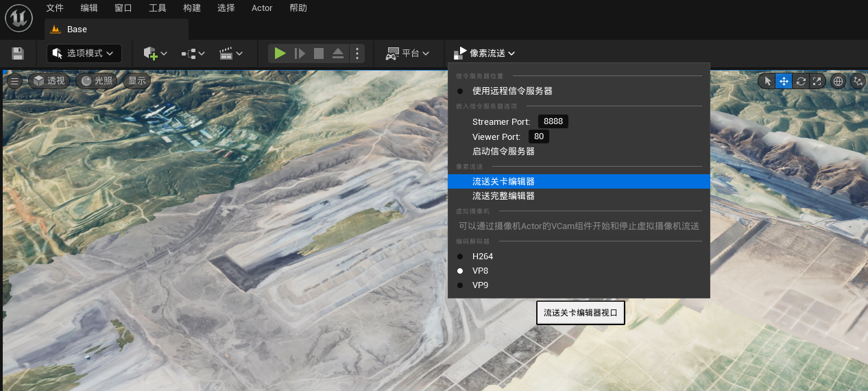Open the viewport hamburger options menu
868x391 pixels.
click(x=14, y=81)
